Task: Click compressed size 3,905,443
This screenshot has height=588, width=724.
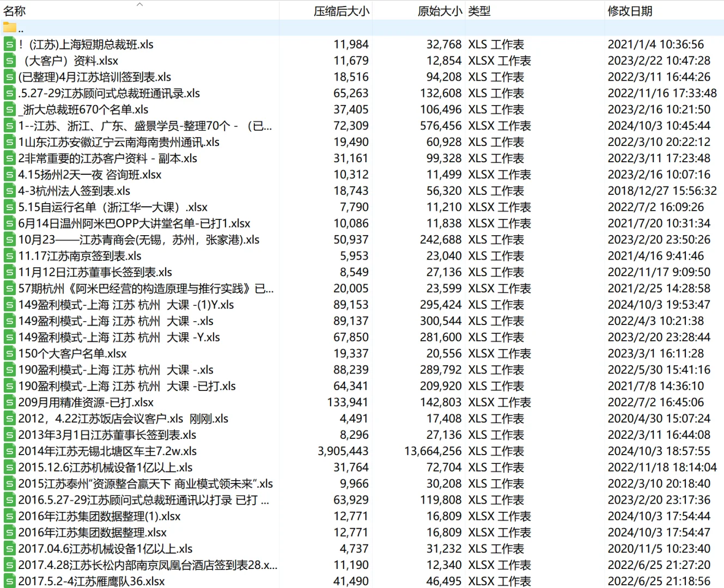Action: (343, 451)
